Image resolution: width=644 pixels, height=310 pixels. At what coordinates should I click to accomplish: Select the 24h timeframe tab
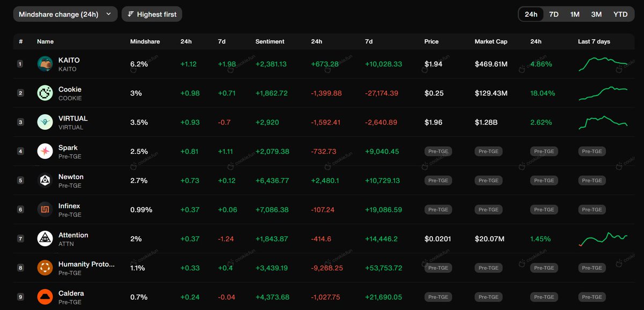click(531, 14)
